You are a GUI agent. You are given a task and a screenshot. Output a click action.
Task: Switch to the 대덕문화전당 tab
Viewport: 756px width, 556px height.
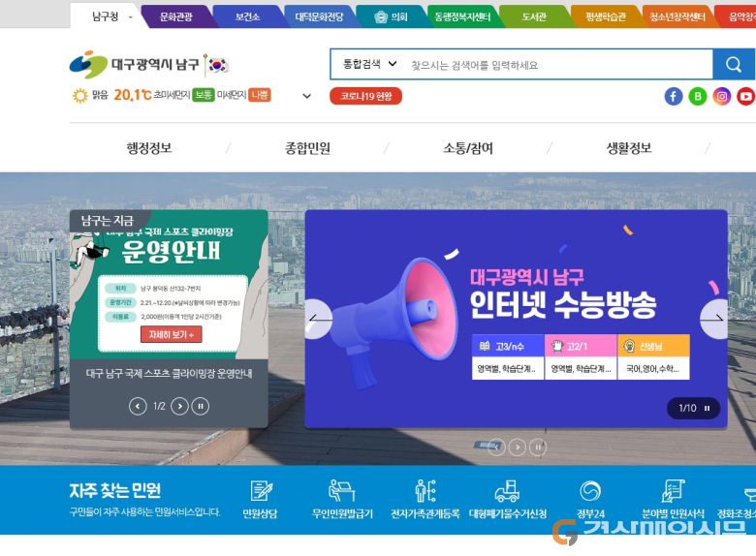tap(319, 16)
